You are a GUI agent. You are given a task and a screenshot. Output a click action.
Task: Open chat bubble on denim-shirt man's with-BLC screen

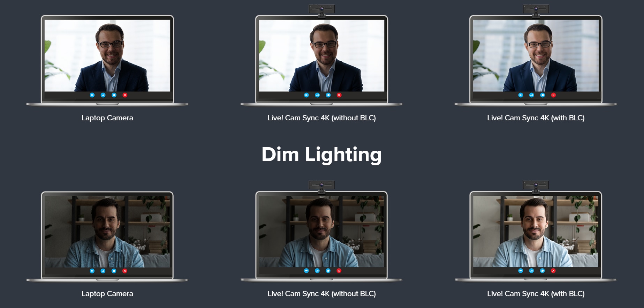(542, 271)
